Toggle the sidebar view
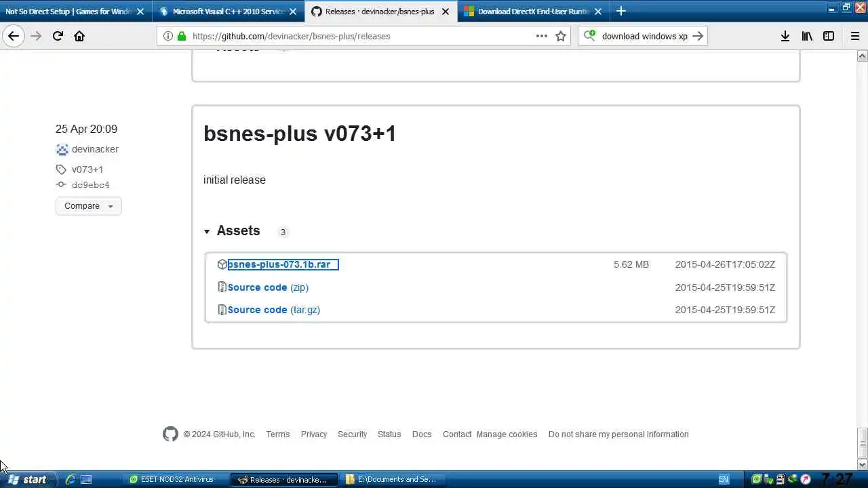This screenshot has height=488, width=868. pos(829,36)
